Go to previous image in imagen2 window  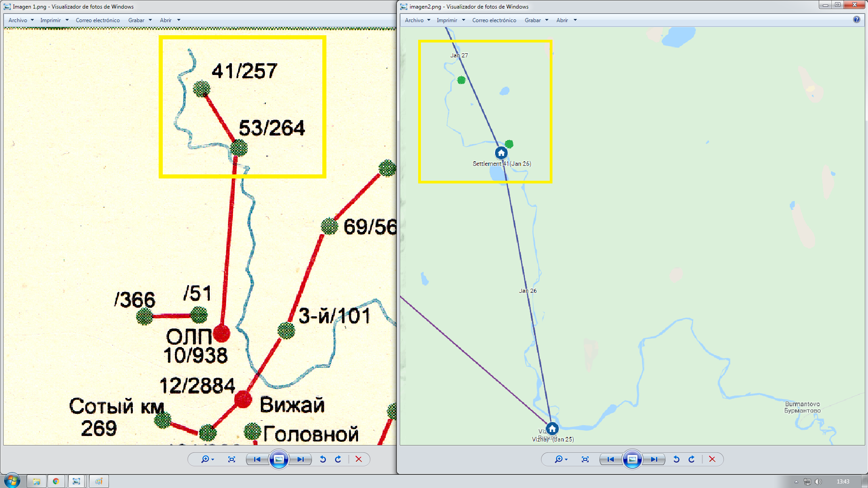coord(611,459)
